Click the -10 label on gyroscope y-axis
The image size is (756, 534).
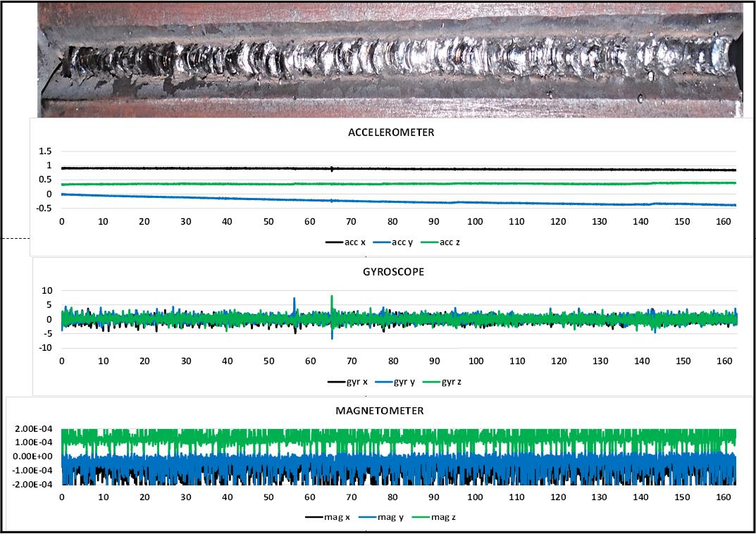point(46,348)
